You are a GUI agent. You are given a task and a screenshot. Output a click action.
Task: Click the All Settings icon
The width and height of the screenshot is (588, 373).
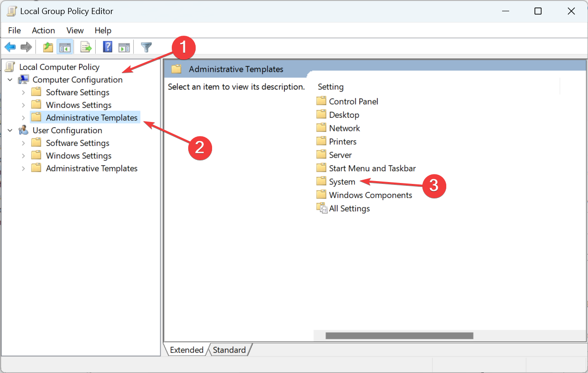click(x=322, y=208)
